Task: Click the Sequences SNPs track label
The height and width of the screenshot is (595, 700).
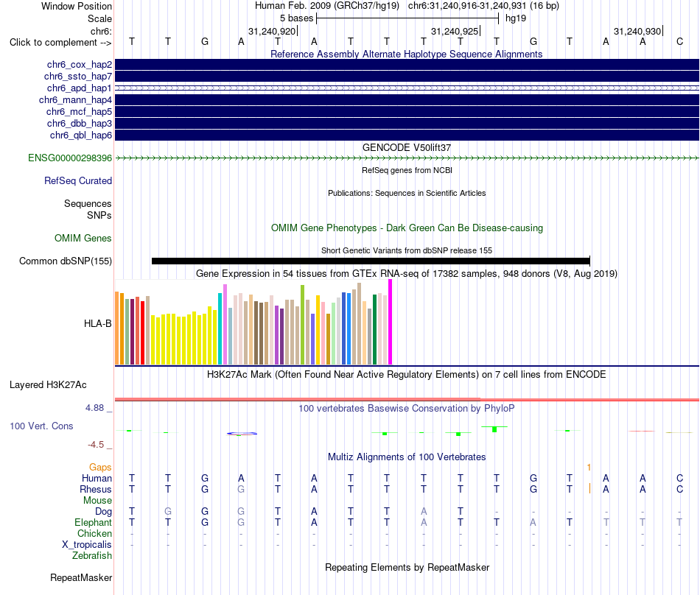Action: [x=88, y=209]
